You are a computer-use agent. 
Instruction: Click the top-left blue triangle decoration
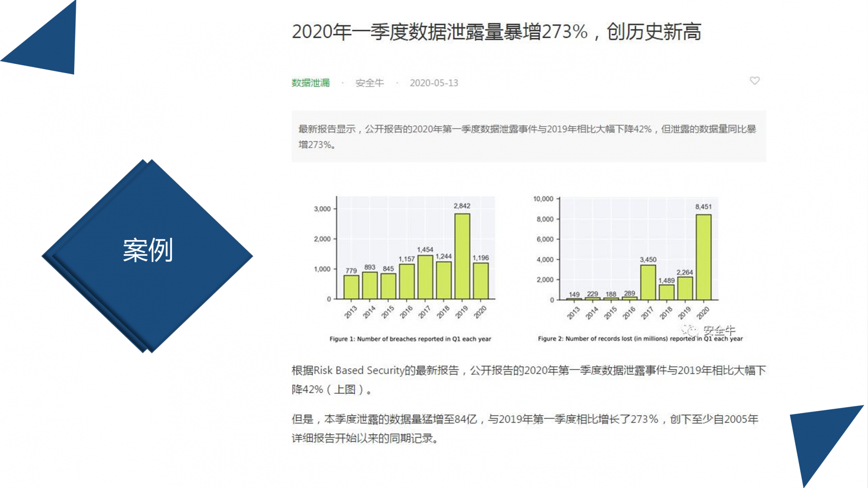pyautogui.click(x=50, y=46)
